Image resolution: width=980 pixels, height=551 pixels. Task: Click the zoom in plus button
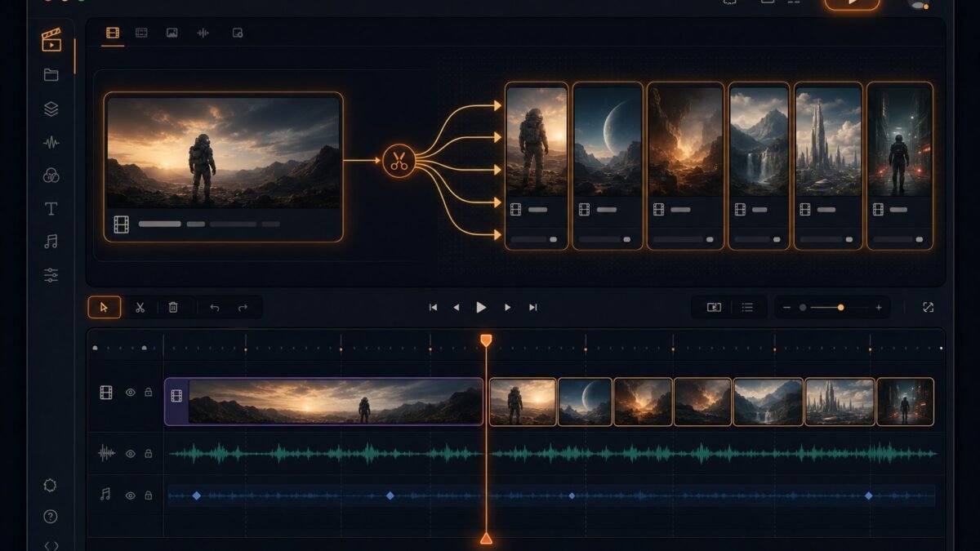[x=879, y=307]
